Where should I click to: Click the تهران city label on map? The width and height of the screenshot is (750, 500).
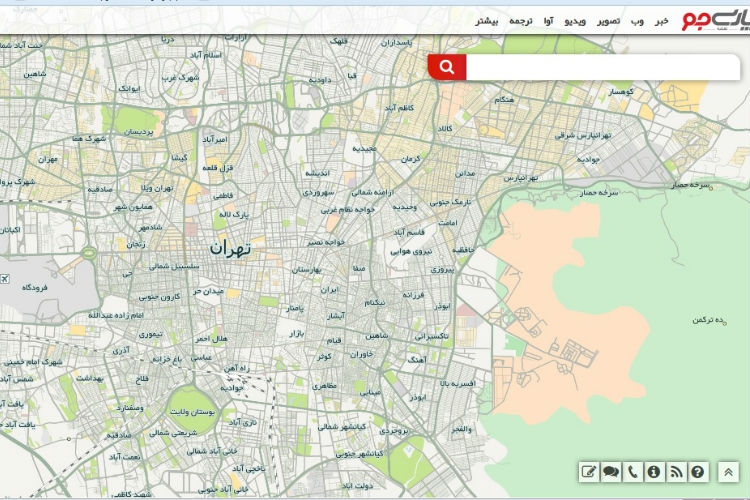[231, 247]
